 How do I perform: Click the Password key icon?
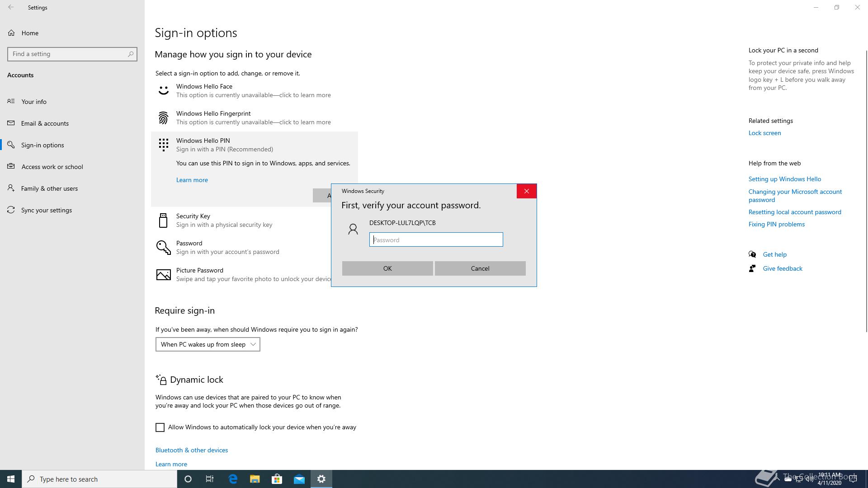(x=163, y=247)
